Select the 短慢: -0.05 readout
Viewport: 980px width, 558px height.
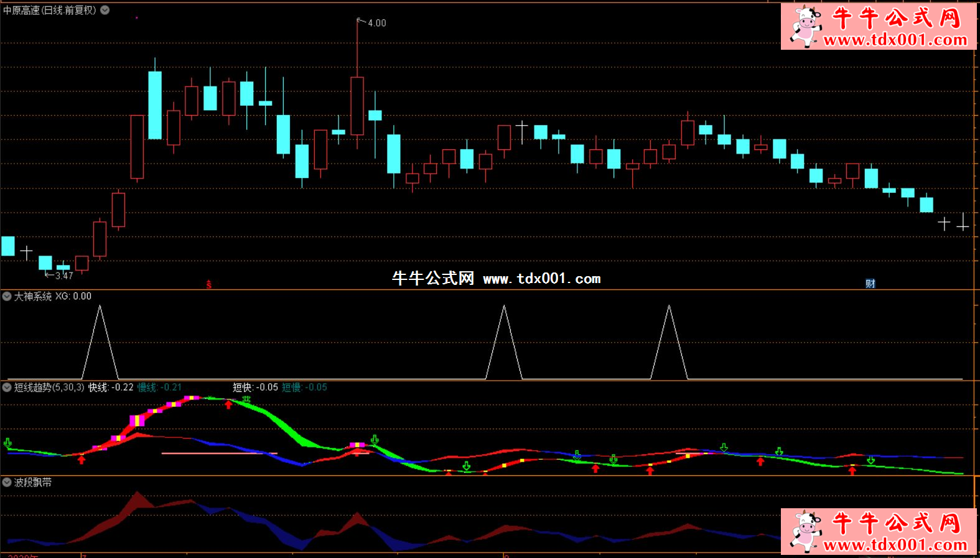pos(304,387)
